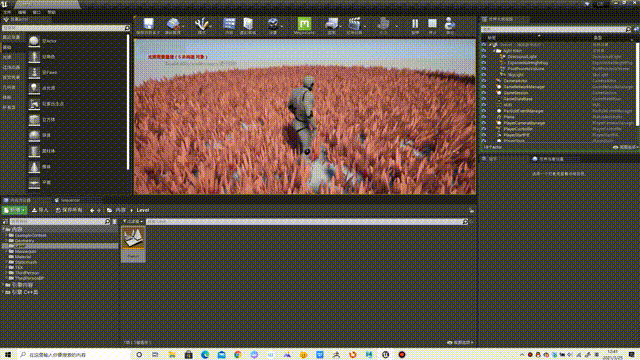Viewport: 640px width, 360px height.
Task: Toggle visibility eye for SkyLight row
Action: tap(484, 75)
